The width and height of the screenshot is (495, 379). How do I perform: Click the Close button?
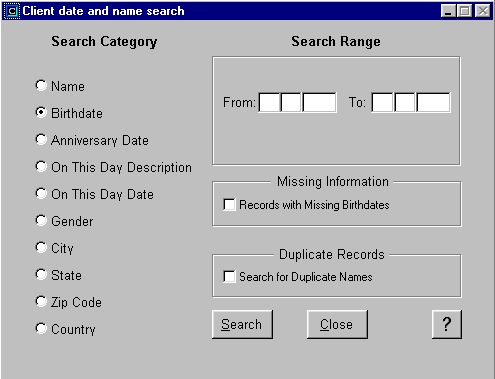337,324
